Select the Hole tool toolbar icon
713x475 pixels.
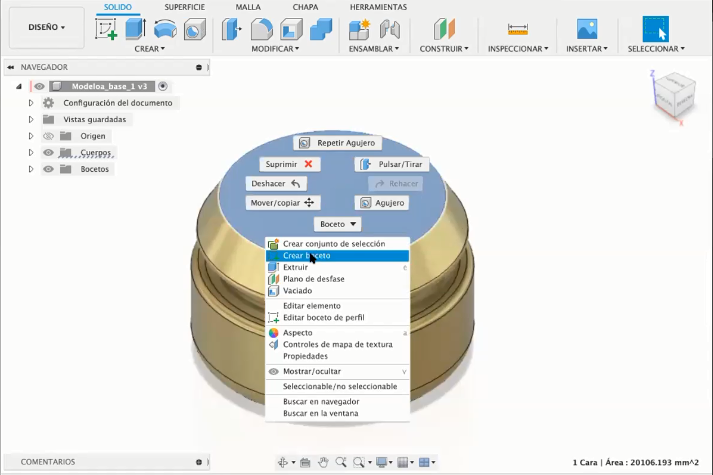[195, 30]
